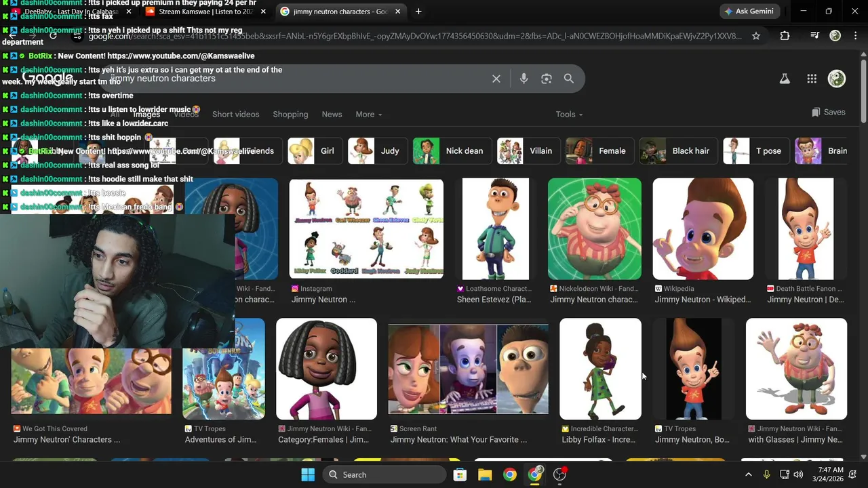868x488 pixels.
Task: Submit search with the magnifier icon
Action: point(569,79)
